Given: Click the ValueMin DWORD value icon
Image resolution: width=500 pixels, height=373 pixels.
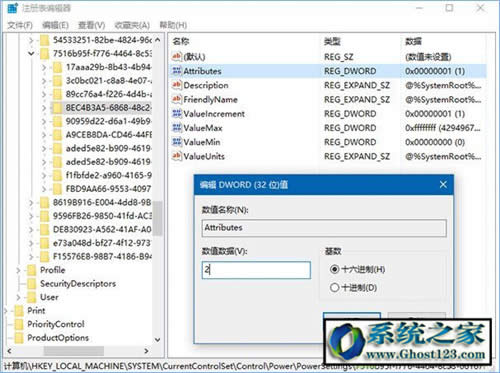Looking at the screenshot, I should coord(177,142).
